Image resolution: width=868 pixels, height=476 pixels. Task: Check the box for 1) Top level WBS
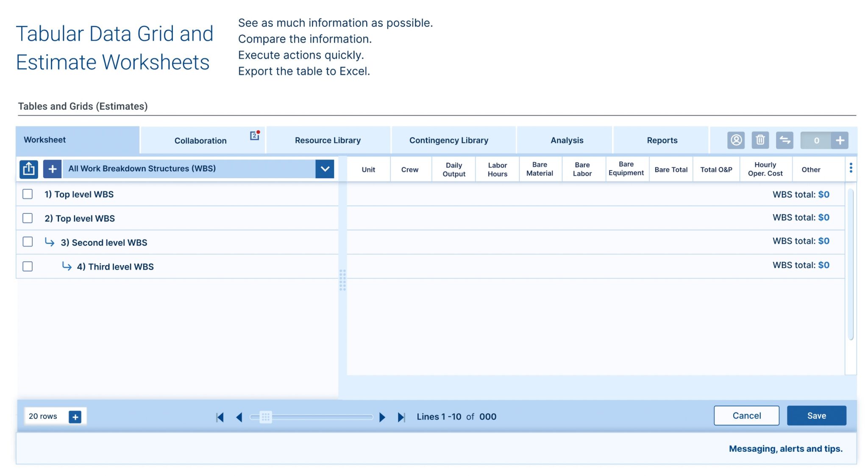[x=28, y=194]
